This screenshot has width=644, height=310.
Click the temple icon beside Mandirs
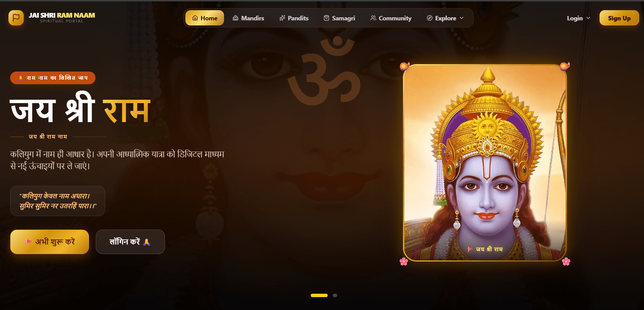[236, 18]
